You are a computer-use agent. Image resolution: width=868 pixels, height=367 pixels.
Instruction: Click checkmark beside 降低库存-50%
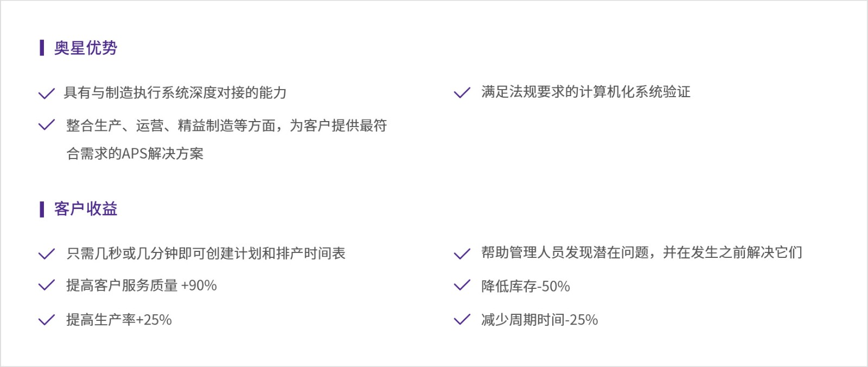462,286
